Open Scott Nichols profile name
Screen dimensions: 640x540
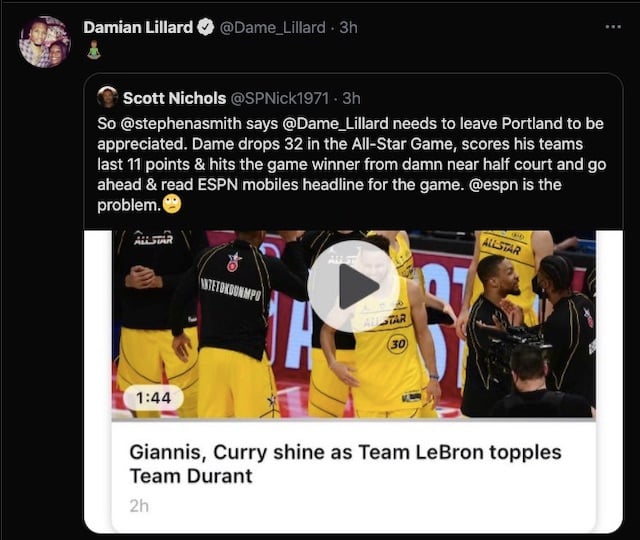coord(175,98)
